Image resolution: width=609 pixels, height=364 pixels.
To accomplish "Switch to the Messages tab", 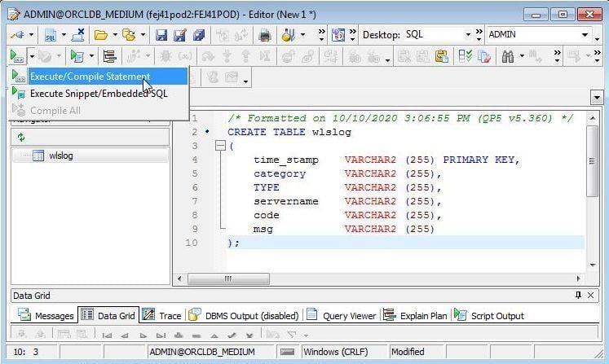I will click(46, 315).
